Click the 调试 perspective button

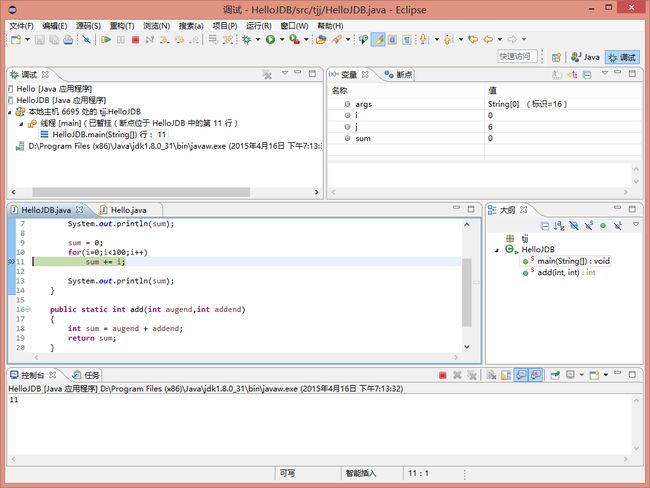[x=622, y=57]
